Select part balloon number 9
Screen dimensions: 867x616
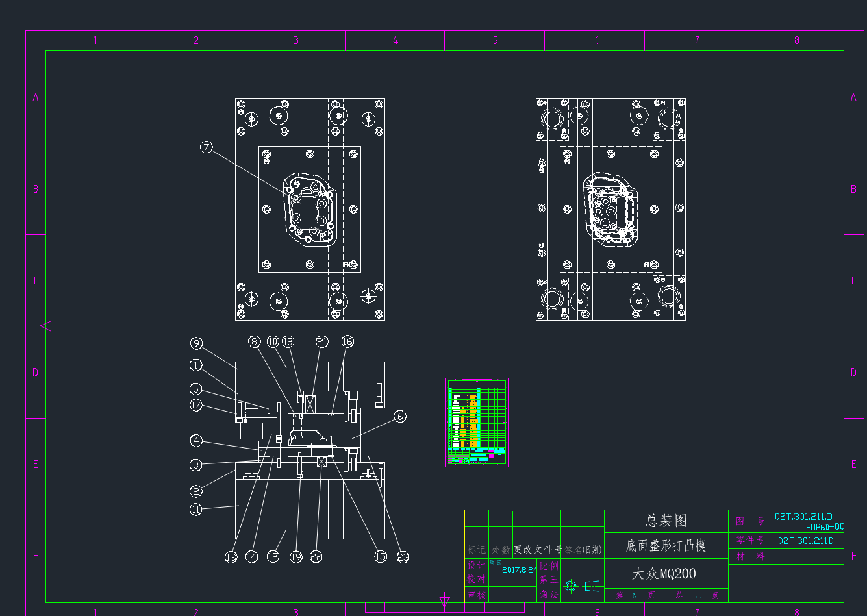tap(196, 343)
